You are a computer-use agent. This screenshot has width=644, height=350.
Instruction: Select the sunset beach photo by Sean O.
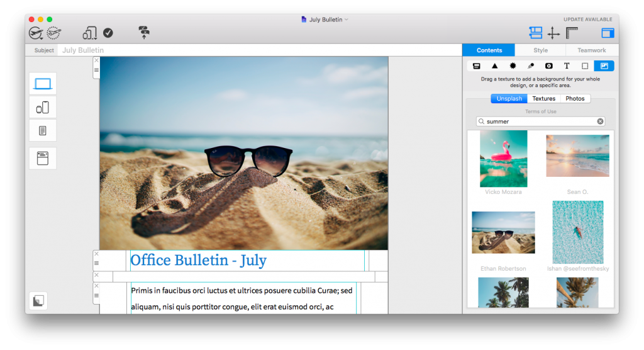click(577, 156)
